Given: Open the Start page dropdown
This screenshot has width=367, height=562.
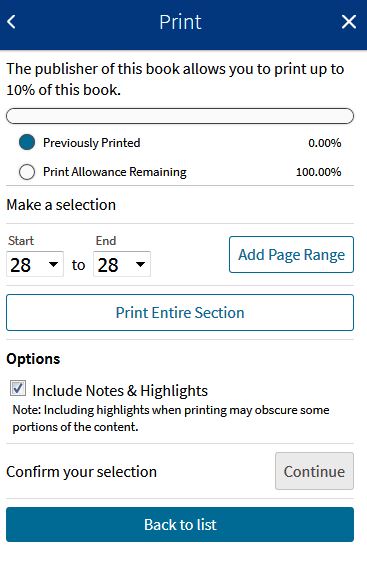Looking at the screenshot, I should click(35, 265).
